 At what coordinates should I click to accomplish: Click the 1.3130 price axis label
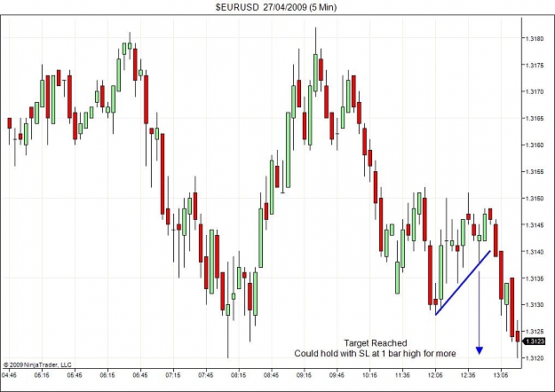(x=534, y=305)
